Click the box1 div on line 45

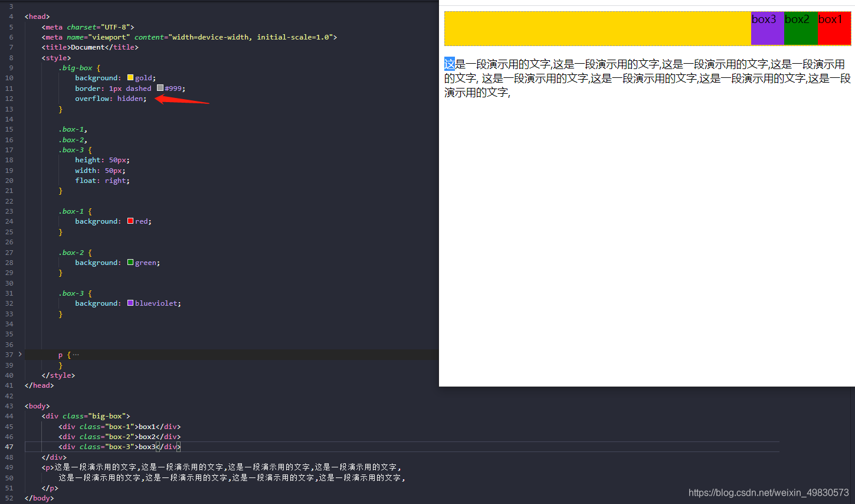point(120,427)
